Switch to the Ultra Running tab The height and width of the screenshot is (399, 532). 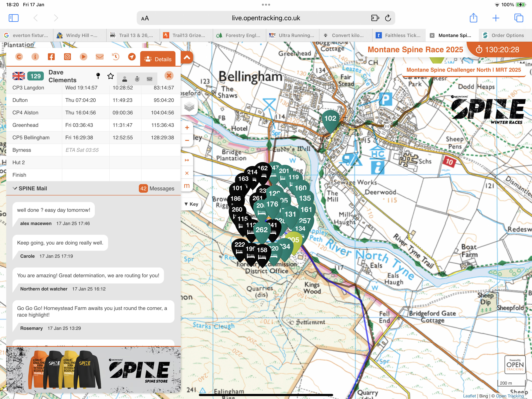coord(293,35)
